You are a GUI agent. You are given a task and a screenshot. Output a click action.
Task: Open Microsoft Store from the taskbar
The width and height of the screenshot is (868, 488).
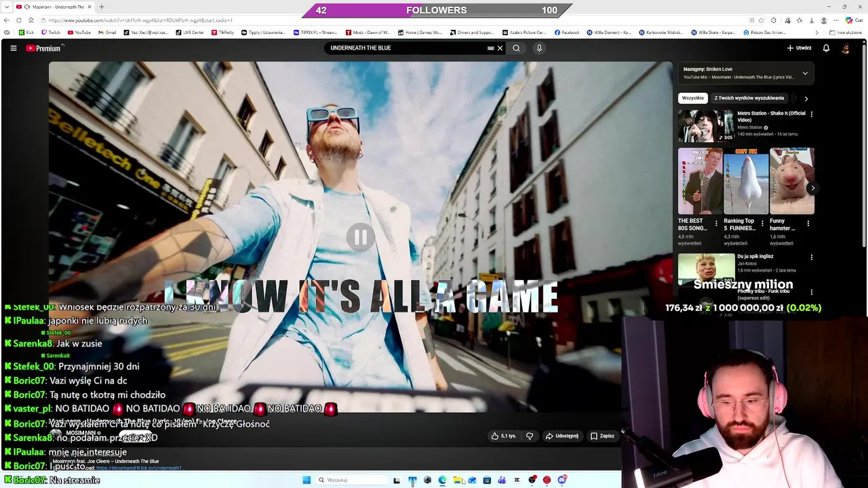[487, 480]
